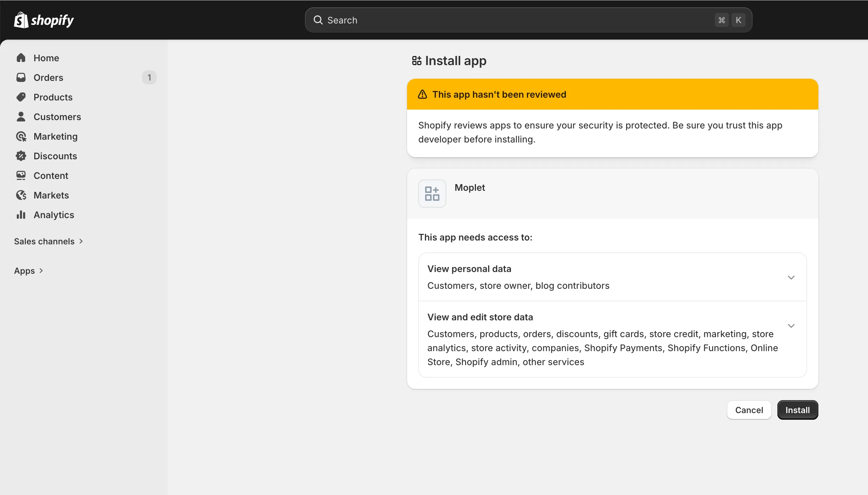This screenshot has width=868, height=495.
Task: Click the Markets globe icon
Action: (x=21, y=195)
